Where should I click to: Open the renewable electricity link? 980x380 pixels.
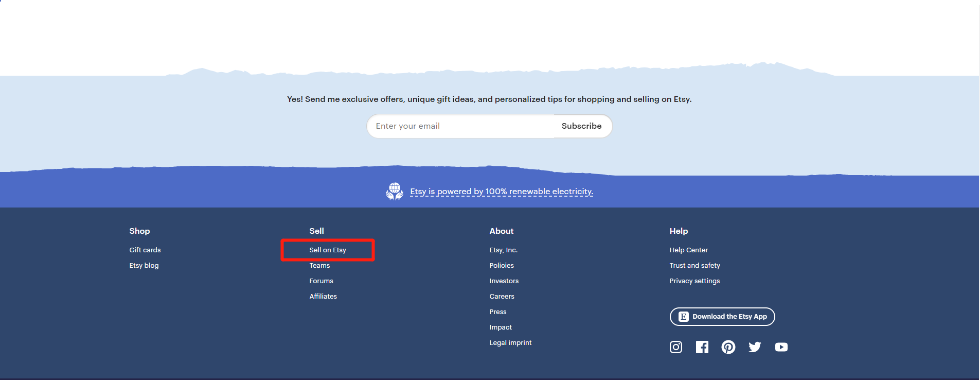coord(501,192)
